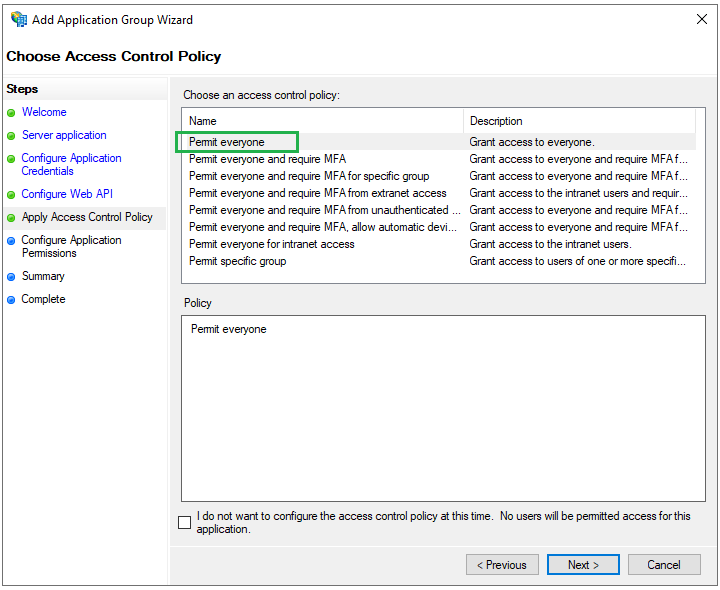
Task: Check 'I do not want to configure' checkbox
Action: pyautogui.click(x=185, y=523)
